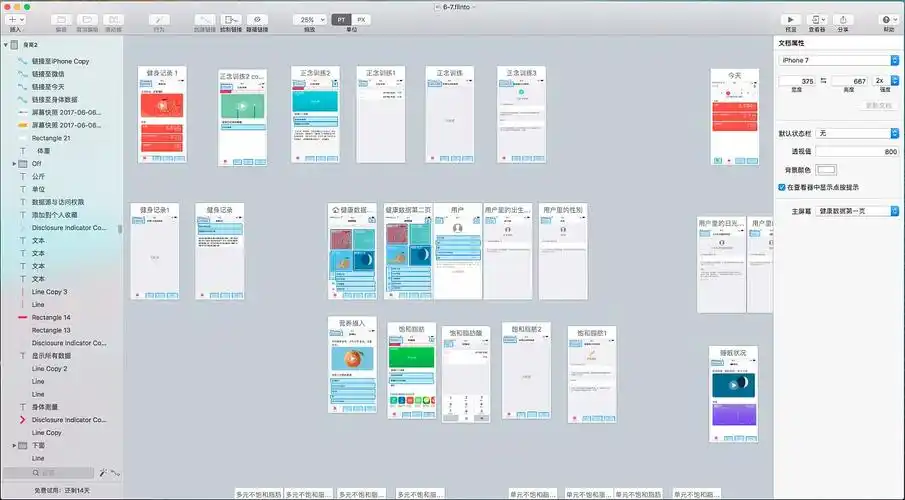The height and width of the screenshot is (500, 905).
Task: Switch units to PT
Action: pyautogui.click(x=341, y=19)
